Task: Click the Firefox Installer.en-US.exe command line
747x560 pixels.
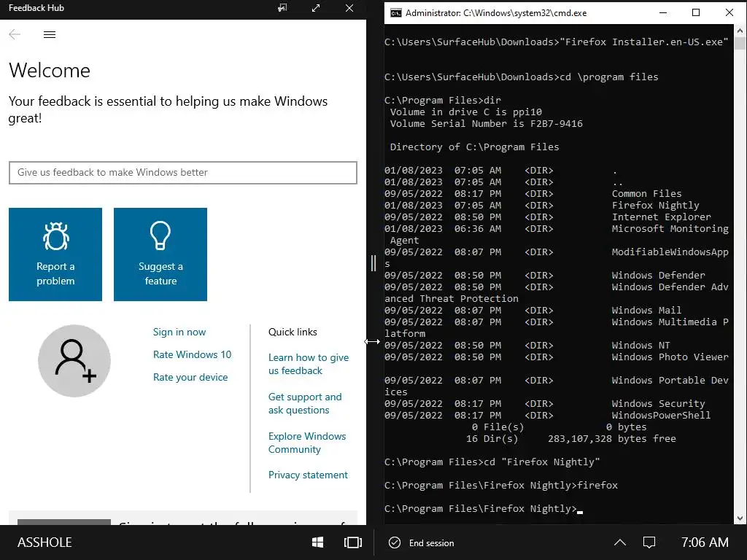Action: point(557,42)
